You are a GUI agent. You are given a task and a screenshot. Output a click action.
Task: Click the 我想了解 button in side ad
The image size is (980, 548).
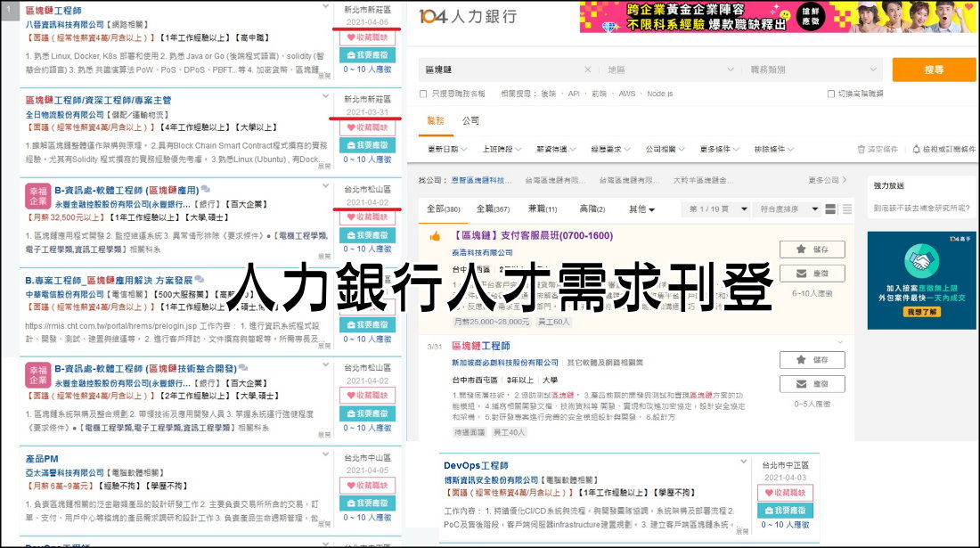coord(922,312)
